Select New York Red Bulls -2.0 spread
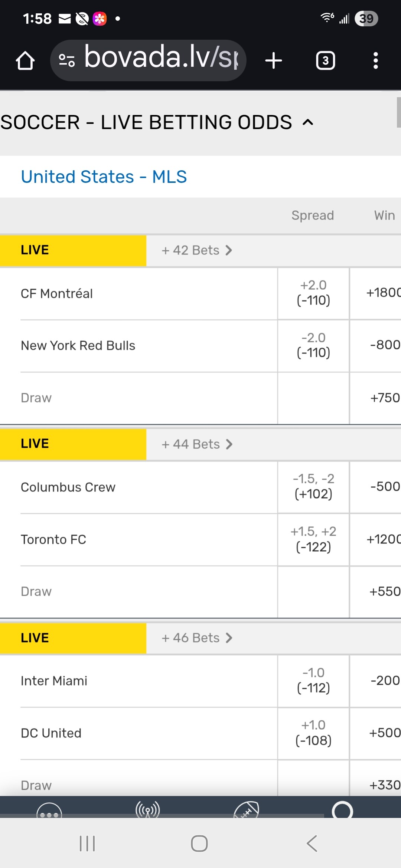401x868 pixels. coord(313,345)
